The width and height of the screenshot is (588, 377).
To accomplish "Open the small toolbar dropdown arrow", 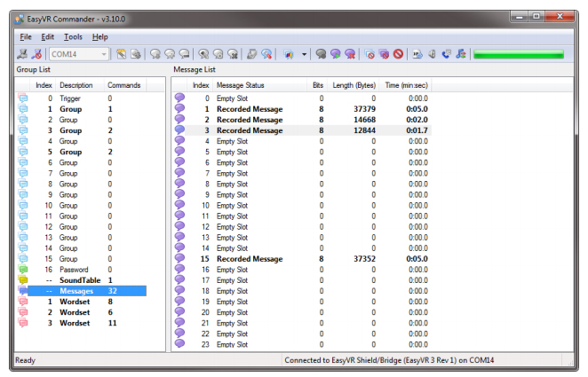I will click(x=304, y=55).
